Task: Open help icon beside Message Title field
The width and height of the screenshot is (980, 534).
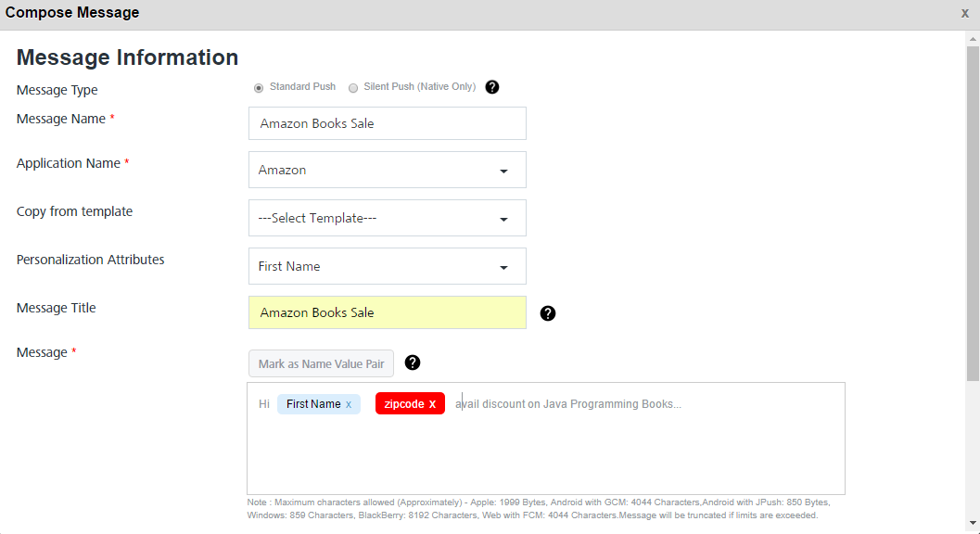Action: click(x=548, y=313)
